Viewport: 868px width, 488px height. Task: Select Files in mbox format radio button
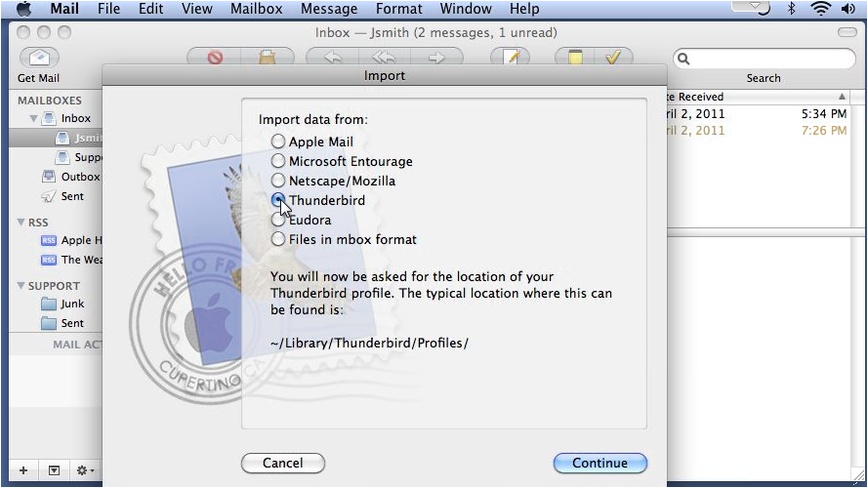pyautogui.click(x=278, y=239)
